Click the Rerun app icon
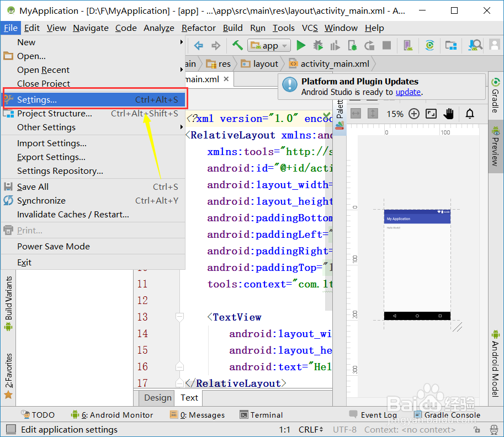The height and width of the screenshot is (437, 504). coord(370,46)
